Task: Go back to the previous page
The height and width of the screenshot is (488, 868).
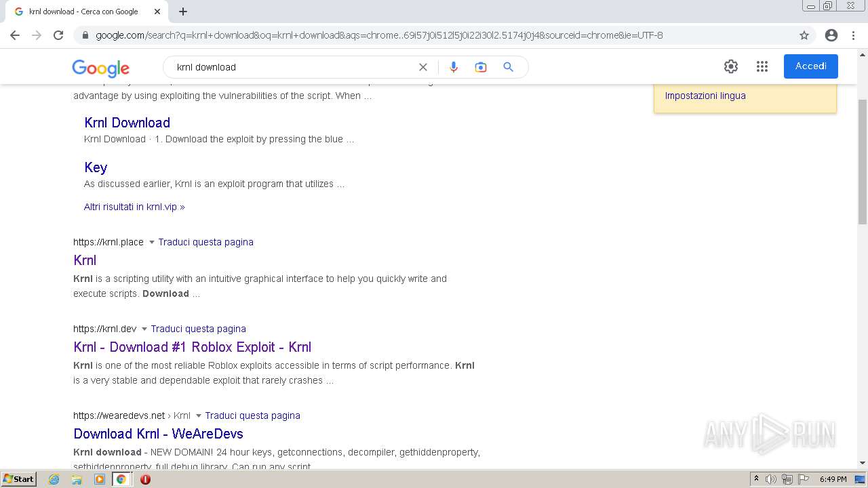Action: (x=15, y=35)
